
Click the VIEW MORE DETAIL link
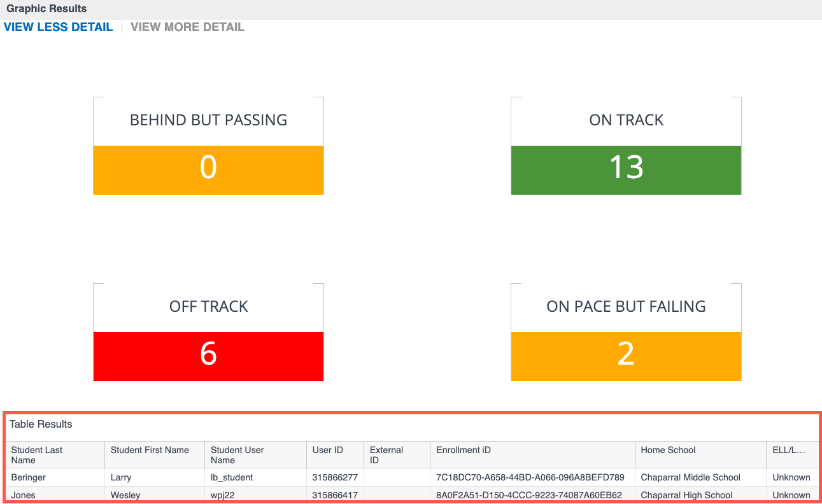(x=187, y=27)
